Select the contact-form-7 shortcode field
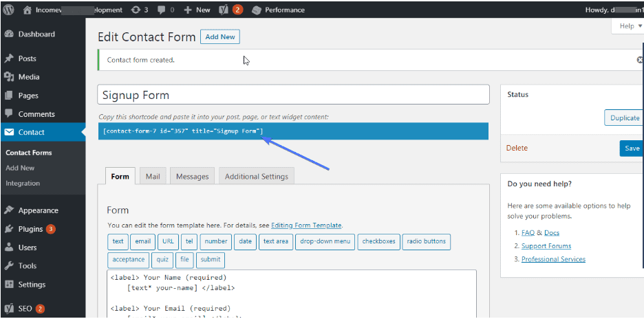The width and height of the screenshot is (644, 319). tap(293, 131)
